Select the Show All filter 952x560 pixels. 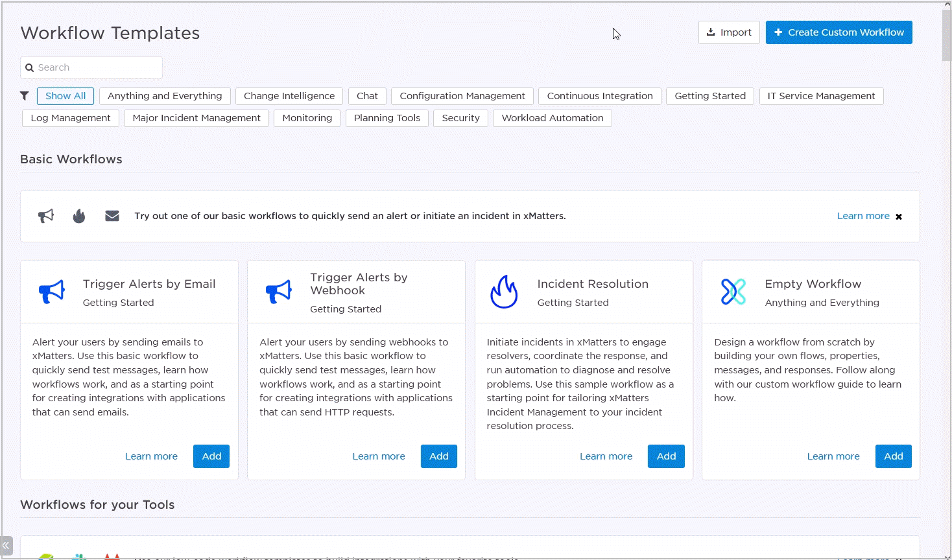coord(65,96)
